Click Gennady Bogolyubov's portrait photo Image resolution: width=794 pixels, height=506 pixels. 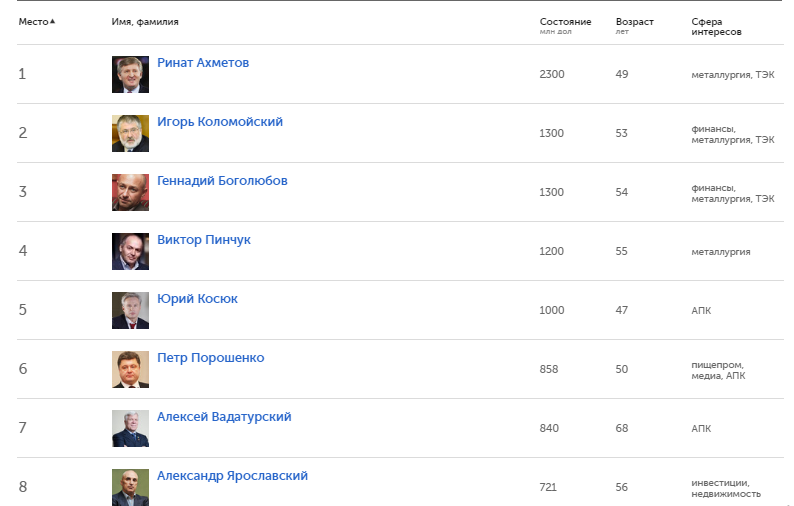point(130,192)
